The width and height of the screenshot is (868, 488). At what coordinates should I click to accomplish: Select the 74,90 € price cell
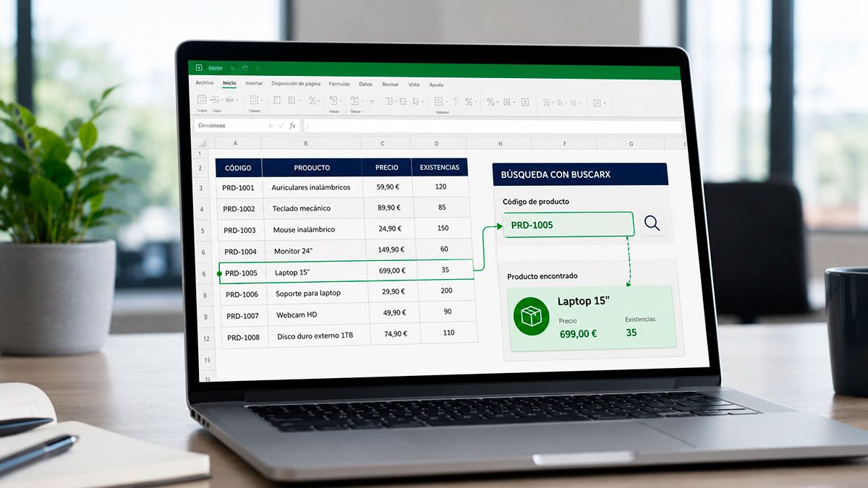point(395,334)
